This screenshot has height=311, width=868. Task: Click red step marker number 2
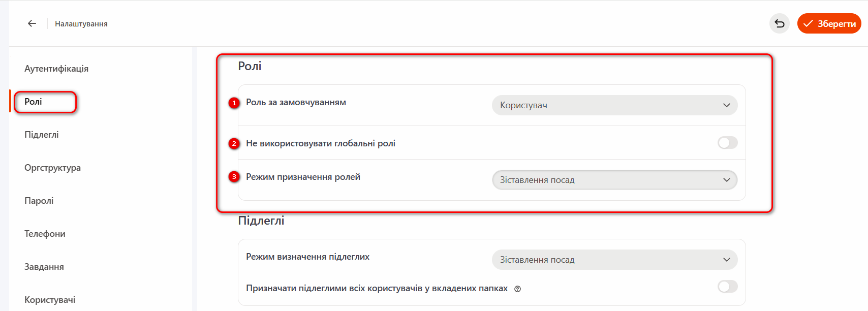pyautogui.click(x=234, y=144)
